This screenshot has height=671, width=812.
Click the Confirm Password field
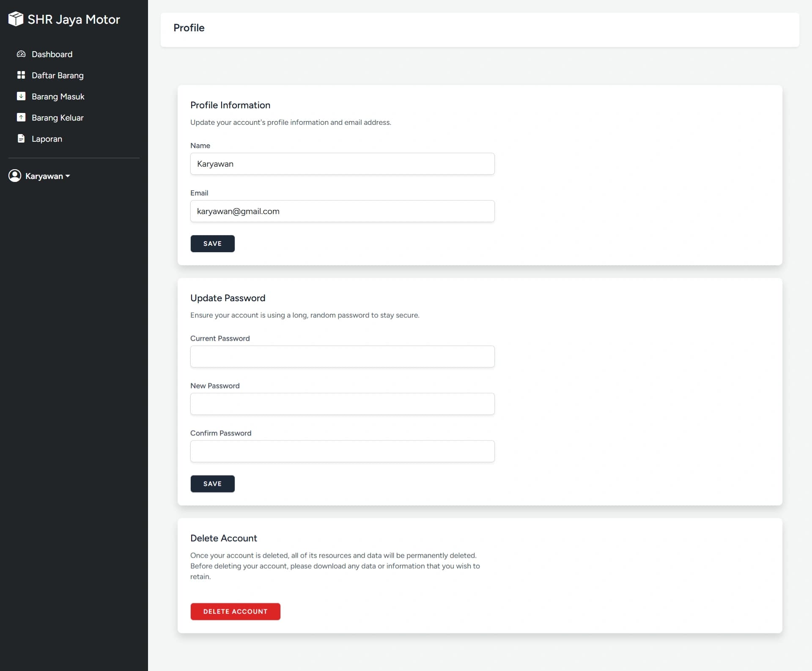342,451
